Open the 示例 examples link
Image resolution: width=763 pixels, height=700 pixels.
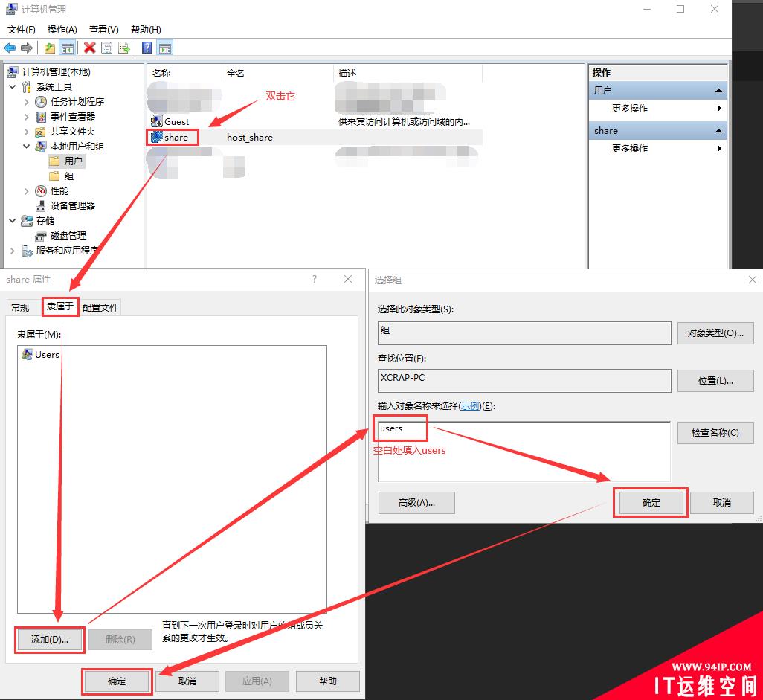(x=470, y=406)
